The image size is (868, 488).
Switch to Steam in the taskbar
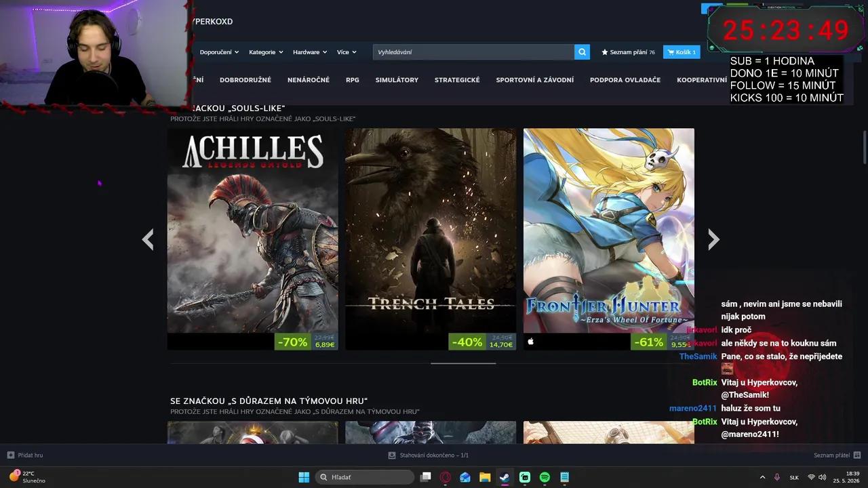[x=505, y=477]
